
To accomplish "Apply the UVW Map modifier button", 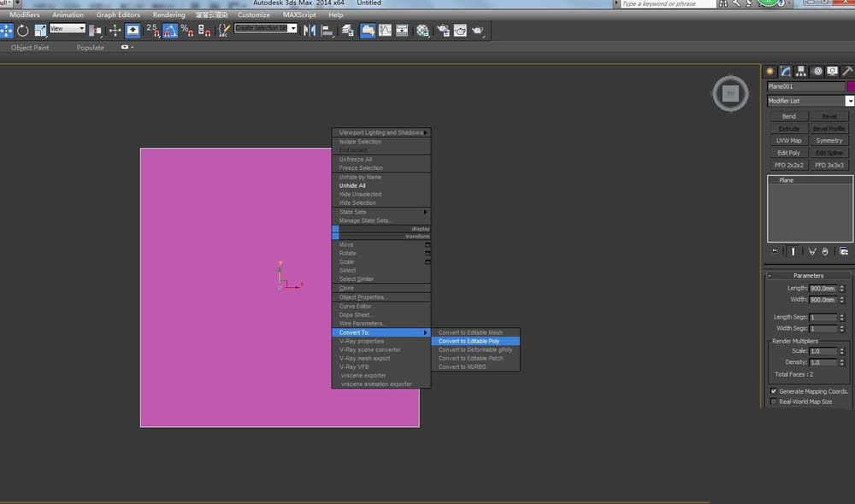I will 788,140.
